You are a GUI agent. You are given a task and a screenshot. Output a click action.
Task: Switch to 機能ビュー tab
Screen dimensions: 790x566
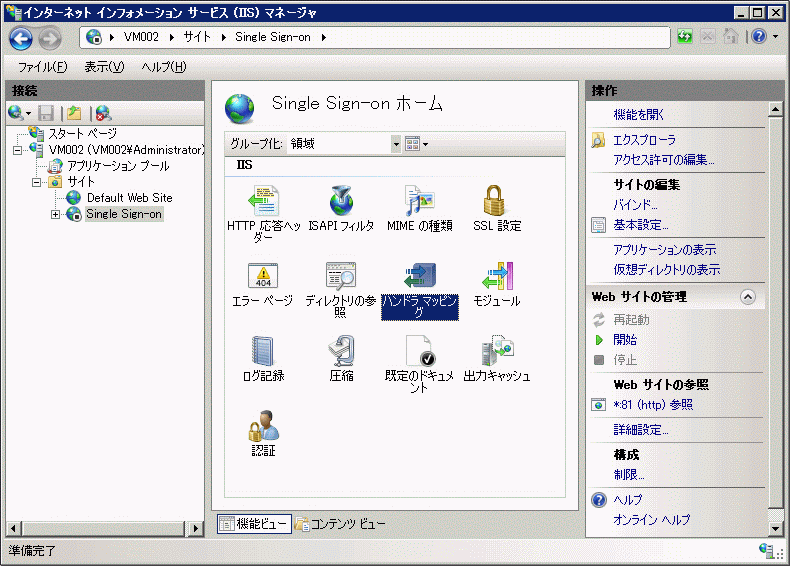tap(254, 524)
